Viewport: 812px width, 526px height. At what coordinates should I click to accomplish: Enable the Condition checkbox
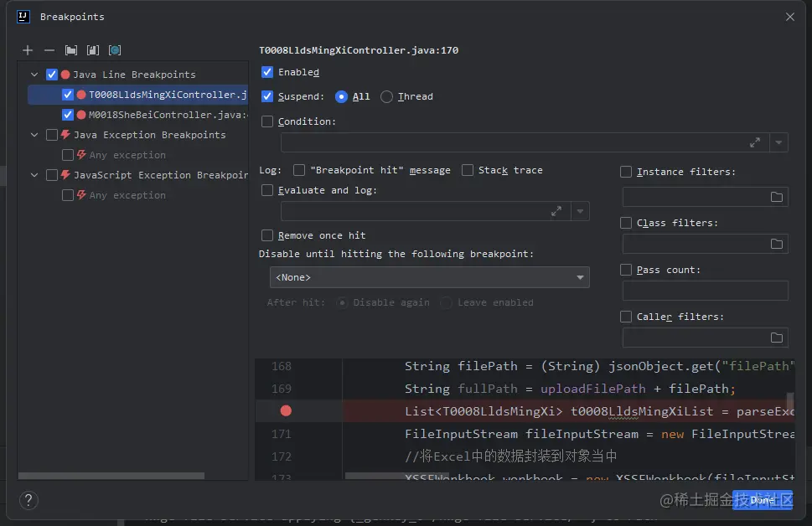tap(267, 121)
